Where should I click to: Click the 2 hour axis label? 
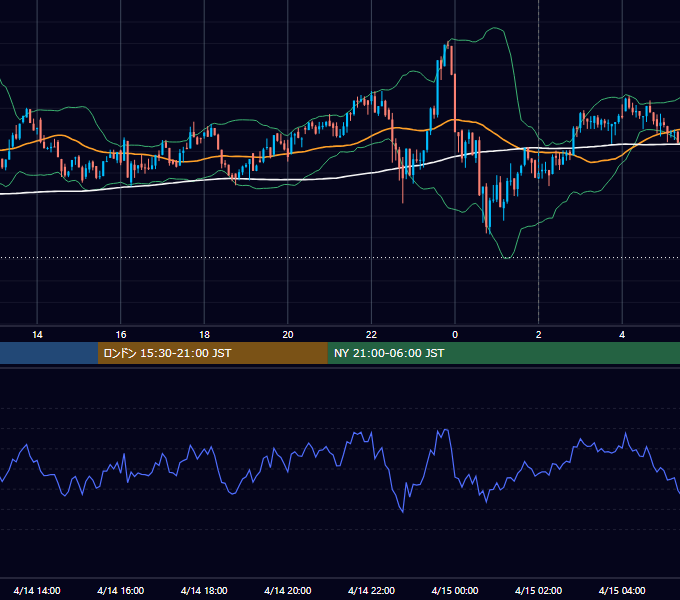[539, 335]
